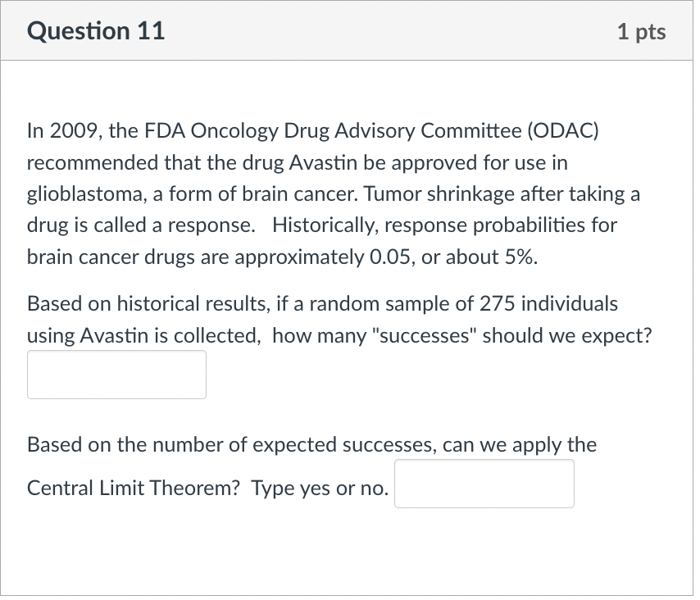Click the empty box below the sample question
The width and height of the screenshot is (700, 600).
click(116, 375)
